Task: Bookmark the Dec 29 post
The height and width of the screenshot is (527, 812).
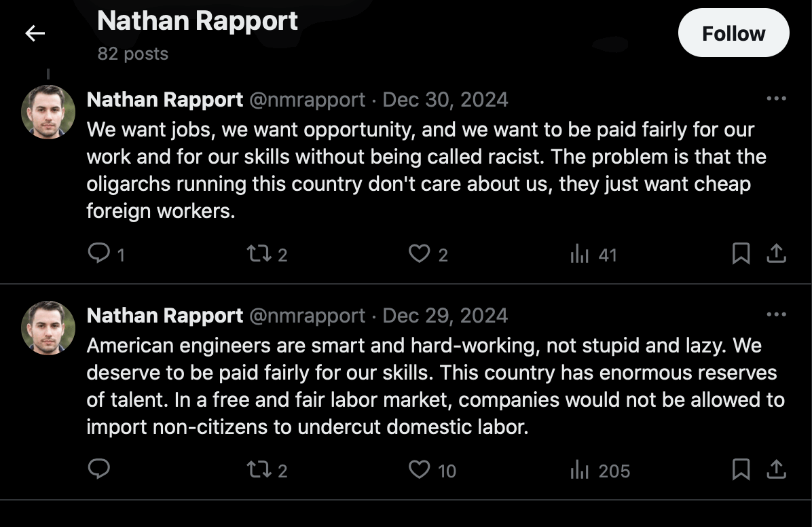Action: [x=741, y=469]
